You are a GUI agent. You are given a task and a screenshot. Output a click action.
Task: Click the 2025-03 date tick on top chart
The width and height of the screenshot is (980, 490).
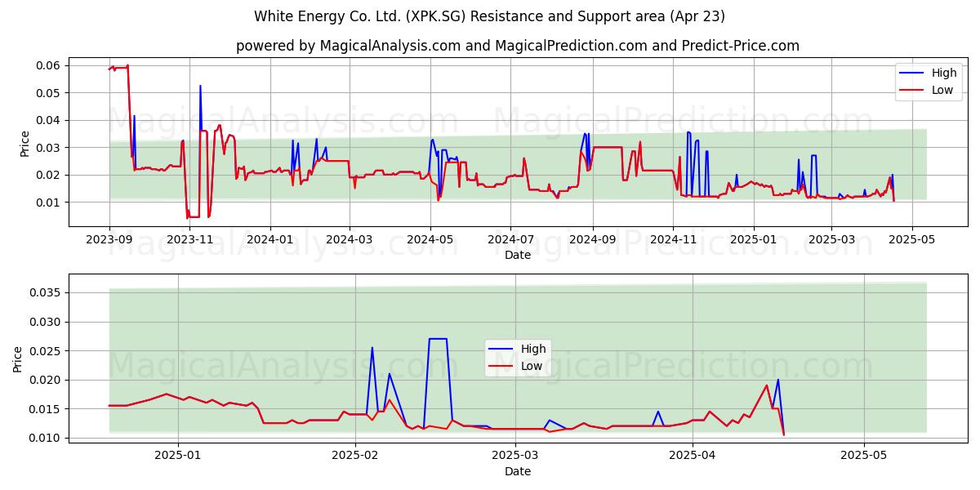(x=831, y=238)
